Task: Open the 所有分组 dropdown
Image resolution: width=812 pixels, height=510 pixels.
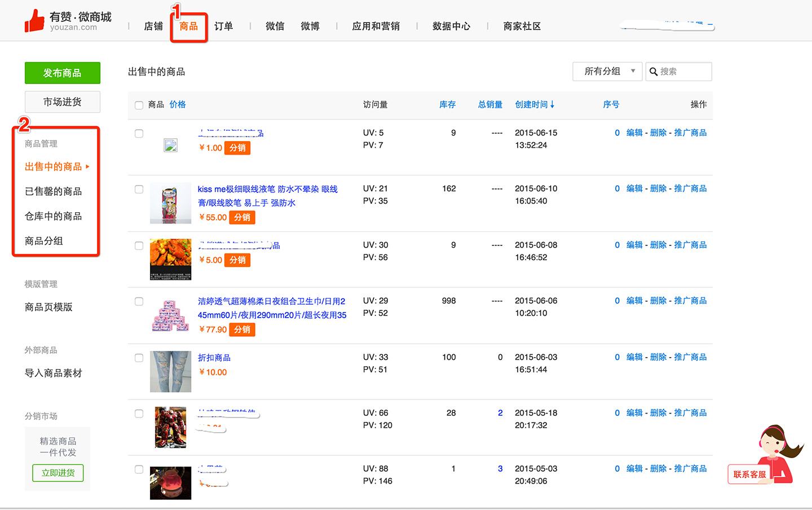Action: pyautogui.click(x=607, y=72)
